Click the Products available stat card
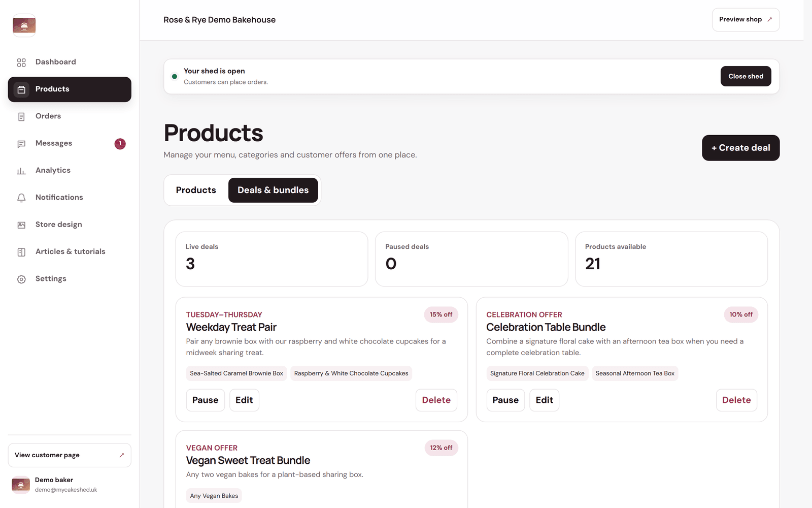The width and height of the screenshot is (812, 508). coord(671,259)
